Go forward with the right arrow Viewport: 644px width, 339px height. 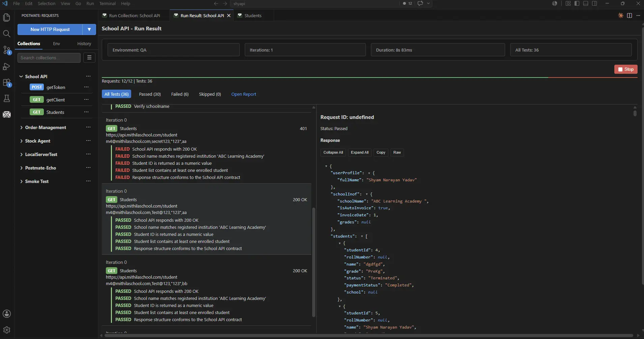(225, 3)
